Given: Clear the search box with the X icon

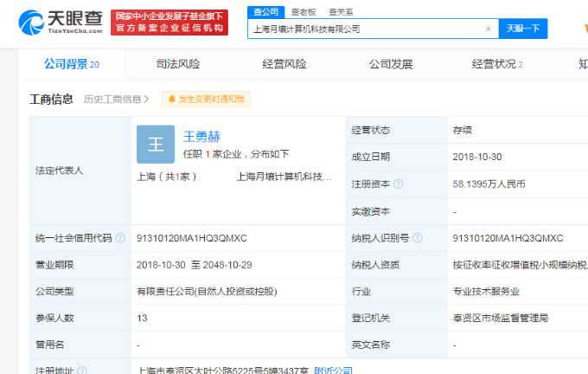Looking at the screenshot, I should [x=488, y=29].
